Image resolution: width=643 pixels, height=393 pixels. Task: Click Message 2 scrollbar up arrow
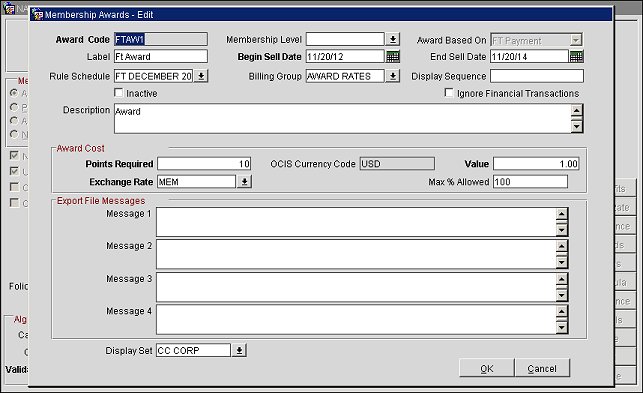[561, 246]
